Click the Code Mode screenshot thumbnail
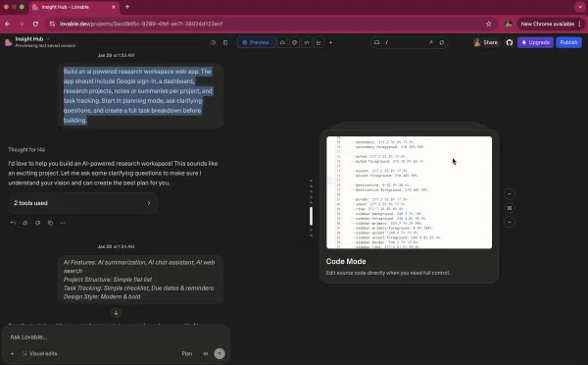Viewport: 588px width, 365px height. coord(409,192)
